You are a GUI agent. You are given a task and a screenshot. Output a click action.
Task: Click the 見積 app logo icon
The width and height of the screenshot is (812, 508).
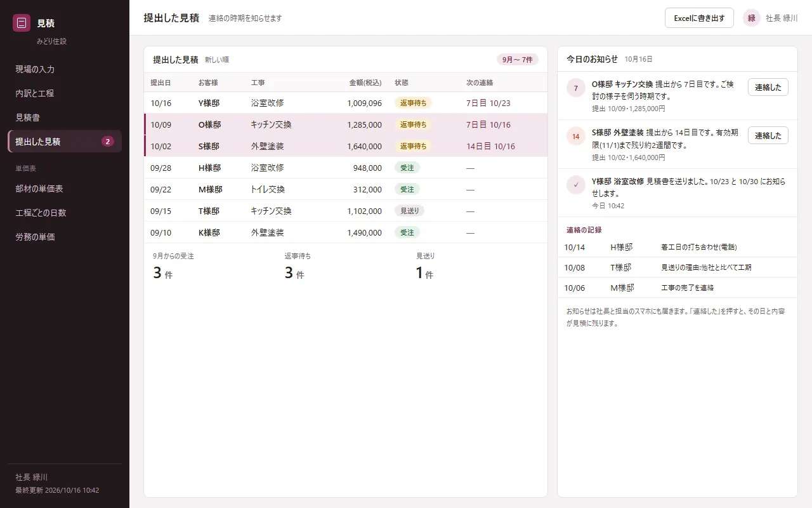click(x=22, y=23)
